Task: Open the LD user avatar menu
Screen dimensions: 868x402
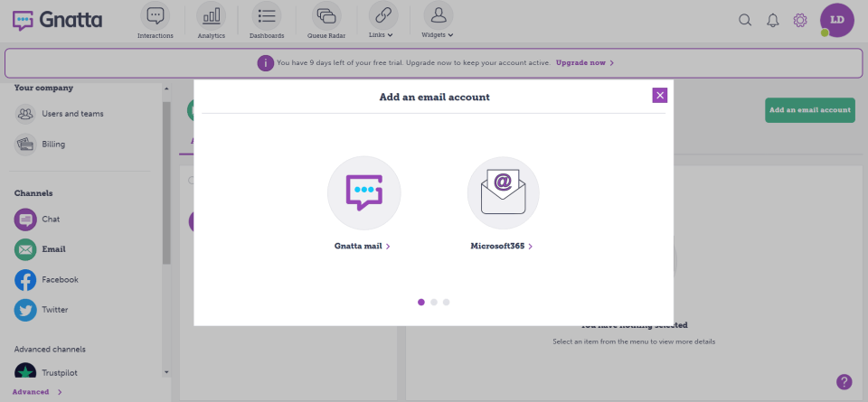Action: pyautogui.click(x=837, y=20)
